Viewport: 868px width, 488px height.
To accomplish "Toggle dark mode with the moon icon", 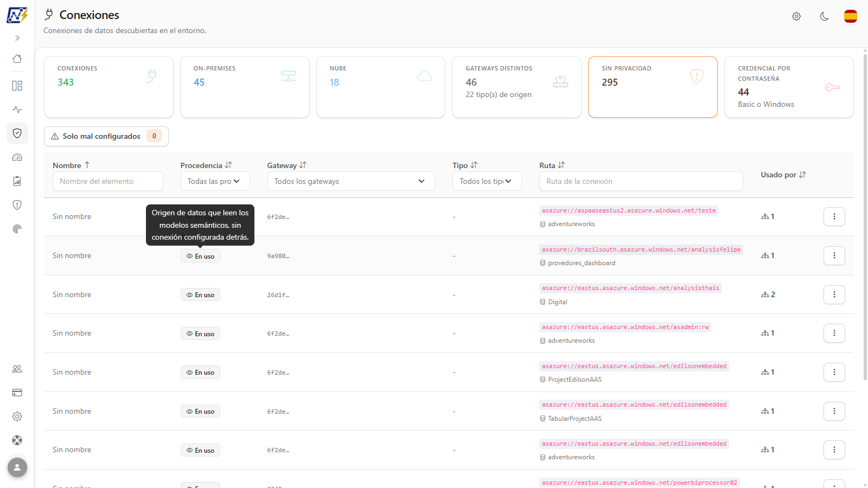I will pyautogui.click(x=824, y=16).
